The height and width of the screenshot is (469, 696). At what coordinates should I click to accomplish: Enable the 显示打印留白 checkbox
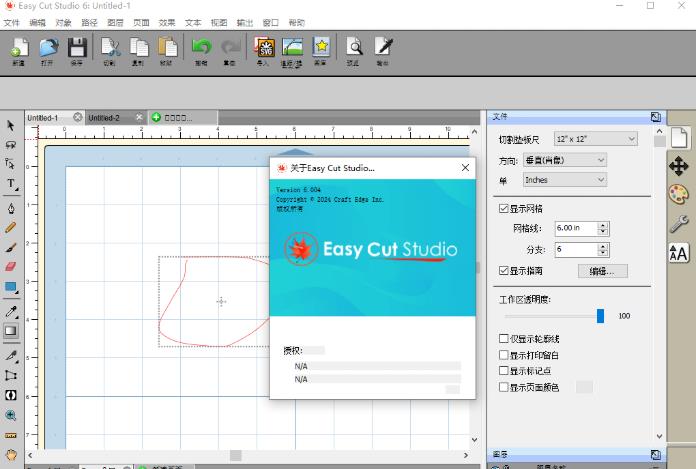503,355
